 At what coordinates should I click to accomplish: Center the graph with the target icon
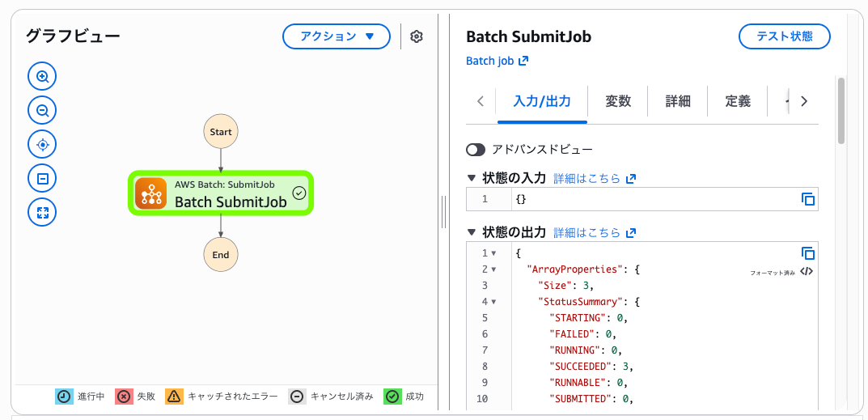(42, 145)
